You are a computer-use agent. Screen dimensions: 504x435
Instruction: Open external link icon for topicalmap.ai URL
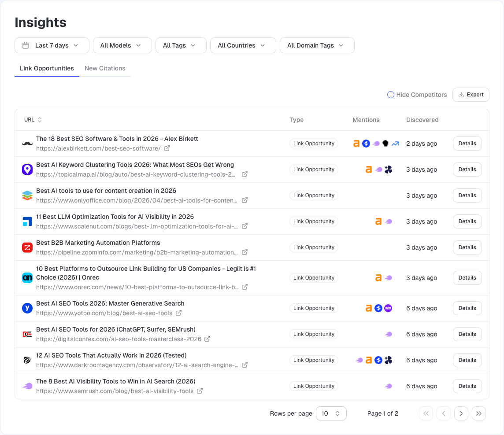point(245,174)
